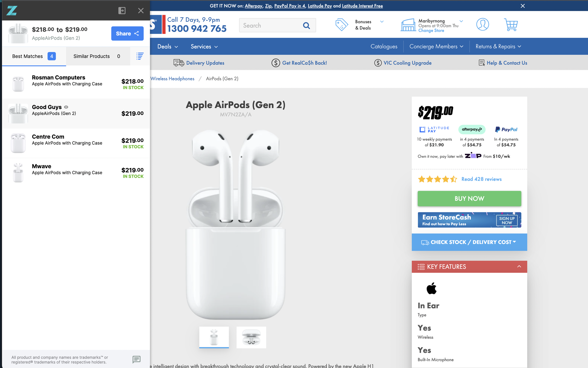
Task: Select the second AirPods thumbnail image
Action: click(251, 337)
